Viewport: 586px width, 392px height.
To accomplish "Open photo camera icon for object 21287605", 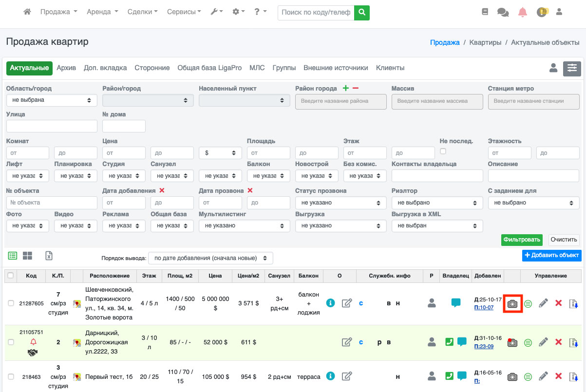I will click(x=512, y=303).
